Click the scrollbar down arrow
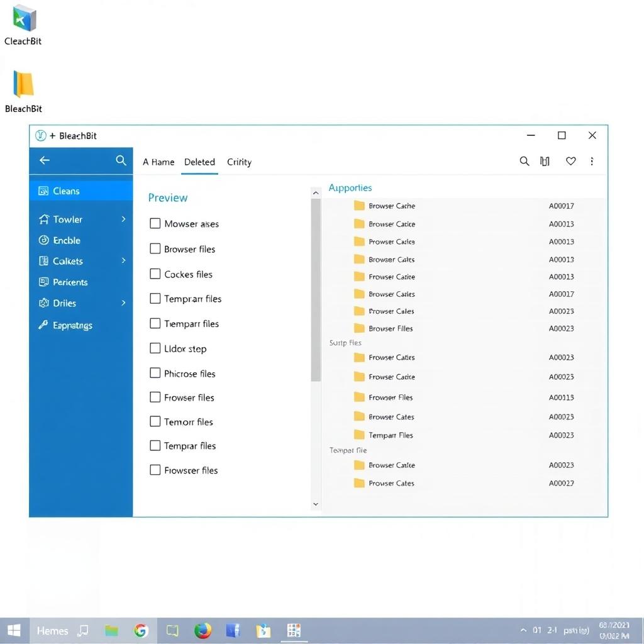Image resolution: width=644 pixels, height=644 pixels. (x=316, y=504)
